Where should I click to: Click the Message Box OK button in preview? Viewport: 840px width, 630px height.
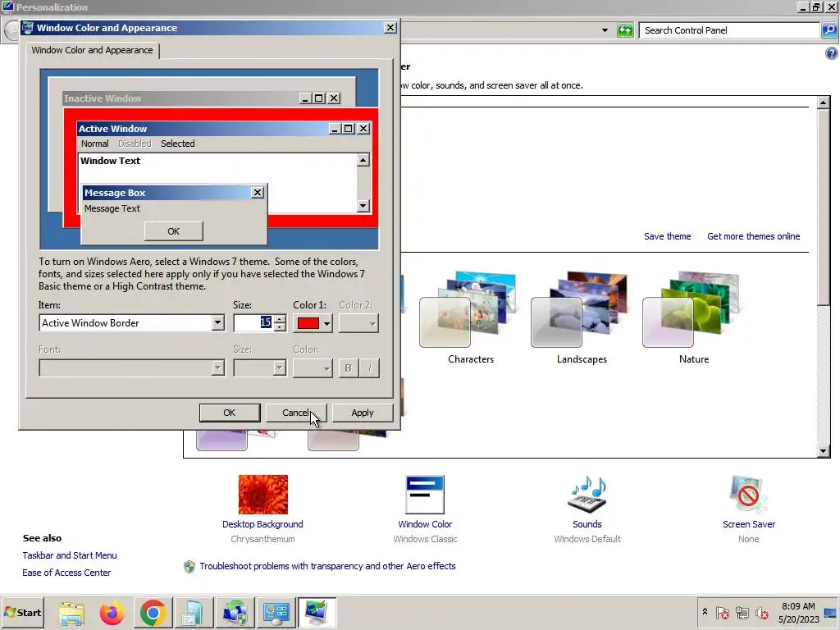pyautogui.click(x=174, y=231)
